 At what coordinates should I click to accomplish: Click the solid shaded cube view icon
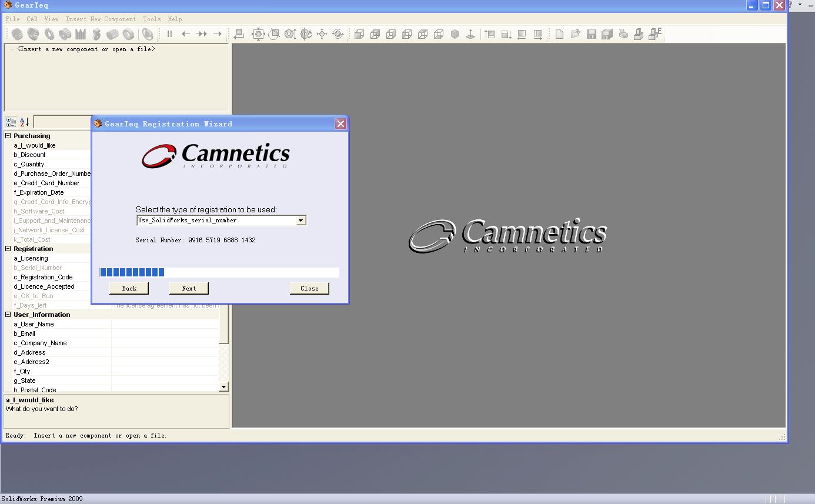455,34
